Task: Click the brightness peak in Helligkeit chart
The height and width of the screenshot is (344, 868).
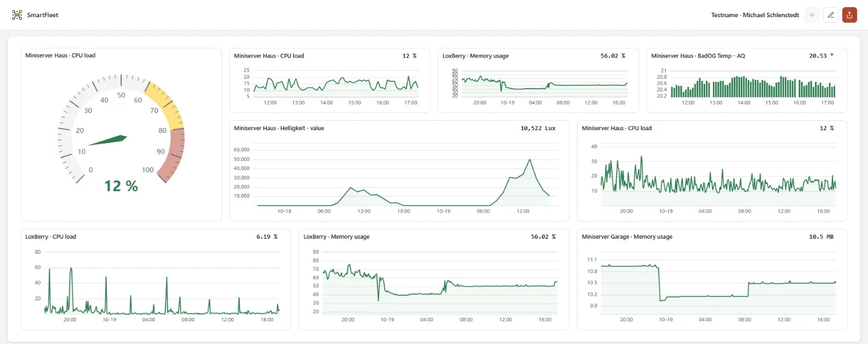Action: pyautogui.click(x=530, y=160)
